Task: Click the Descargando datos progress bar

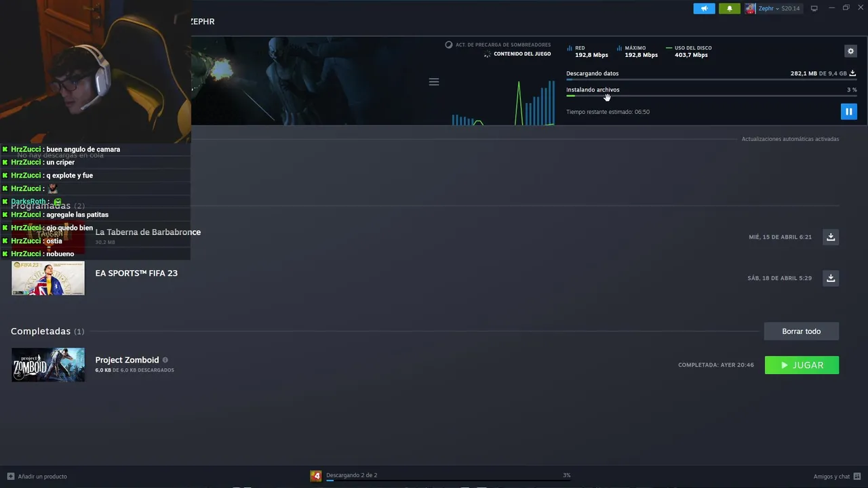Action: point(711,80)
